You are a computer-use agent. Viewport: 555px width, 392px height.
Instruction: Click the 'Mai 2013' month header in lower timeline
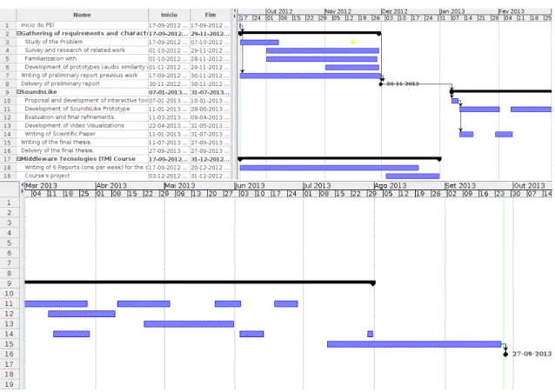[x=180, y=186]
